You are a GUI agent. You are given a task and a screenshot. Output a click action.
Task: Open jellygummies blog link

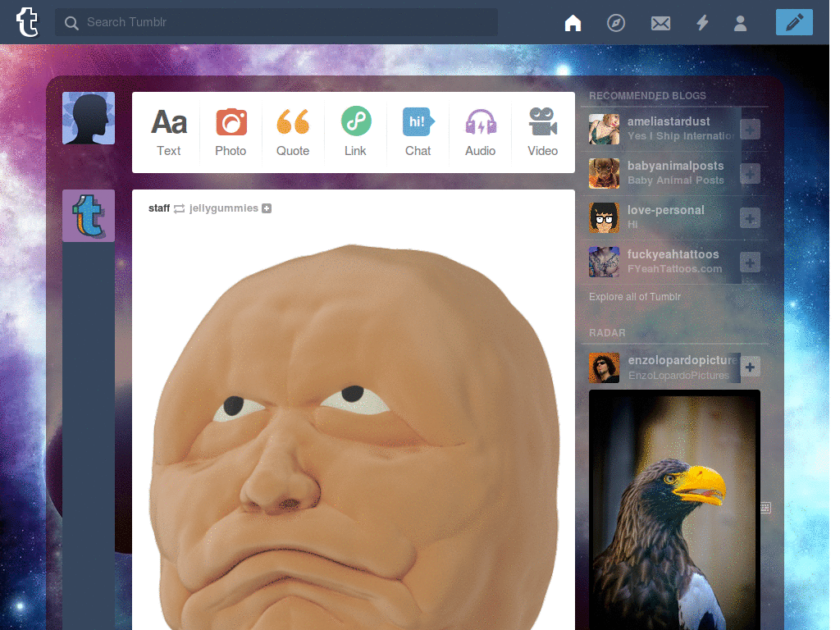223,208
